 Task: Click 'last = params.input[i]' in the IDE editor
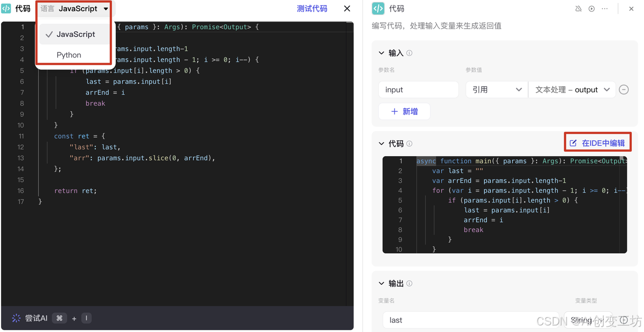click(x=129, y=82)
